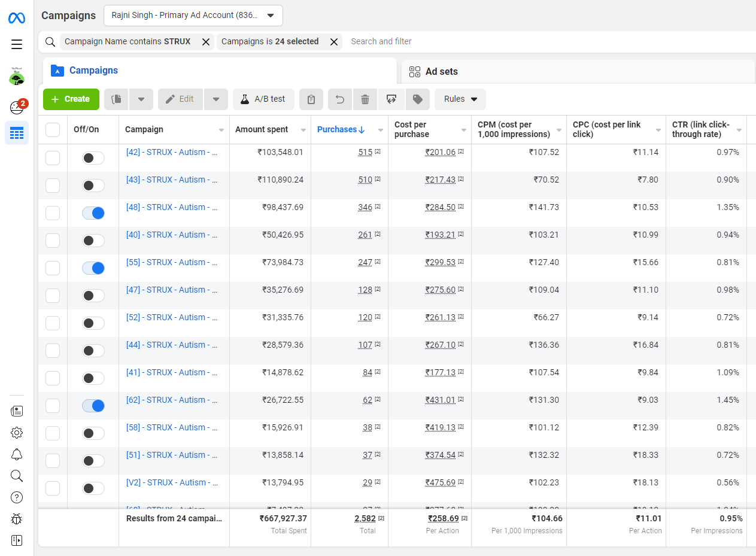Open the Rajni Singh ad account dropdown
This screenshot has width=756, height=556.
pyautogui.click(x=193, y=16)
